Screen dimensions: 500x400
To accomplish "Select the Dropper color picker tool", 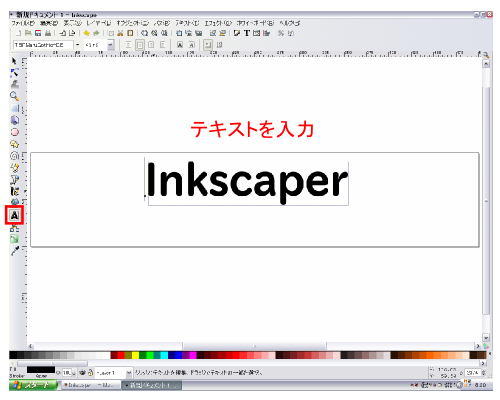I will [x=15, y=251].
